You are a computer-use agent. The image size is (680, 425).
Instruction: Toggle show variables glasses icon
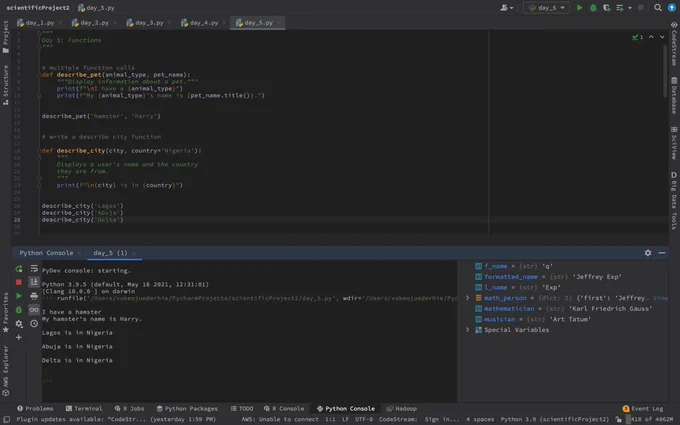pos(34,310)
